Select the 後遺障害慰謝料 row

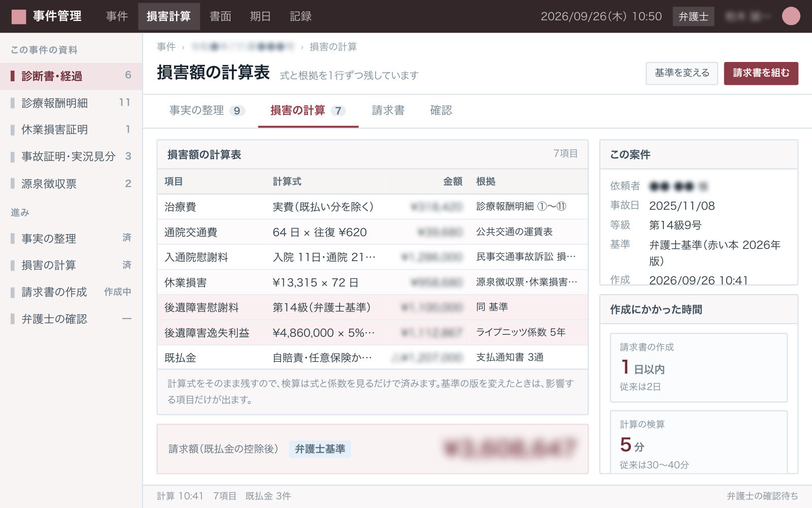[x=373, y=307]
